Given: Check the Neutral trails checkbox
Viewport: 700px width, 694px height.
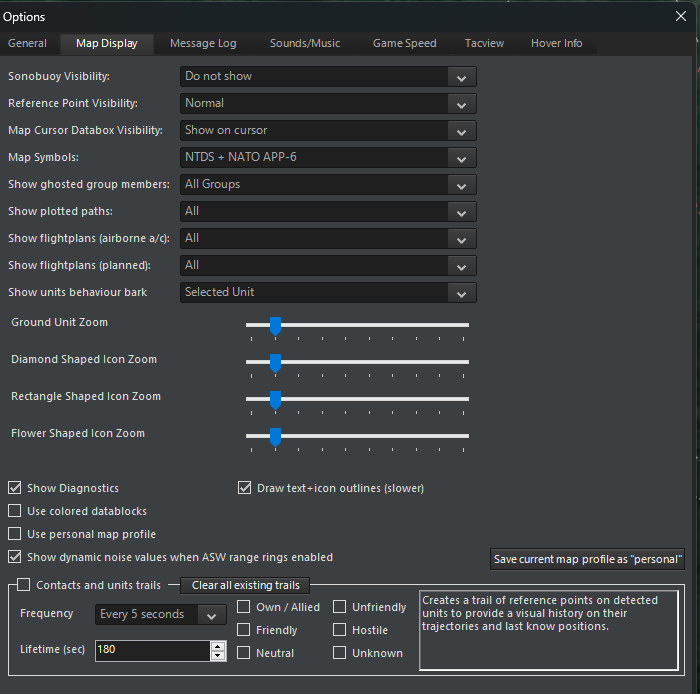Looking at the screenshot, I should 243,652.
